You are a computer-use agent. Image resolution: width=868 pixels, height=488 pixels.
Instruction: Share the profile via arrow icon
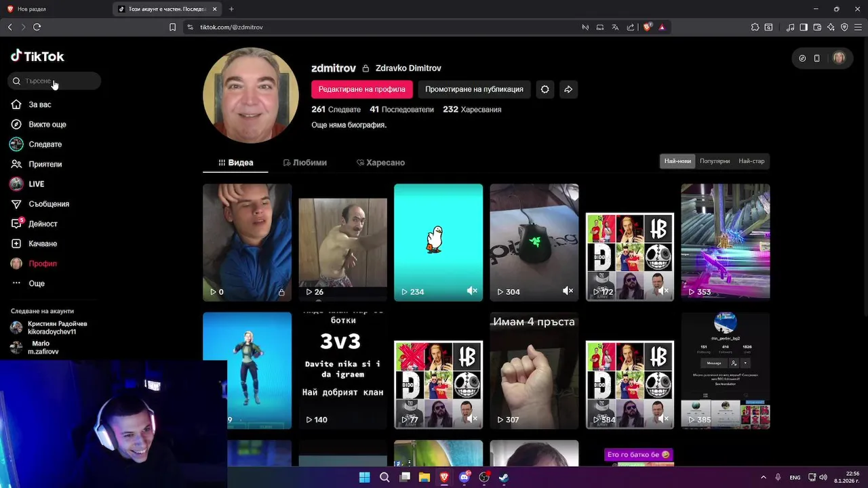568,89
